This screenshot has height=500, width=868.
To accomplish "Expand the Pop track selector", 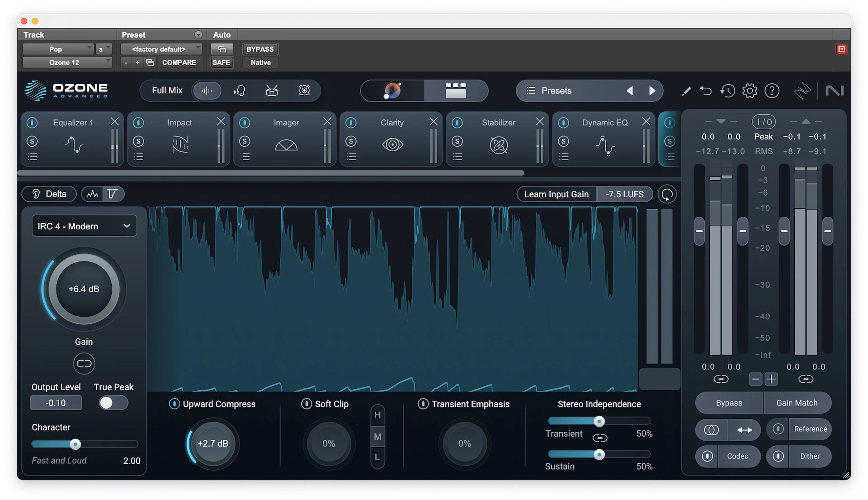I will coord(58,49).
